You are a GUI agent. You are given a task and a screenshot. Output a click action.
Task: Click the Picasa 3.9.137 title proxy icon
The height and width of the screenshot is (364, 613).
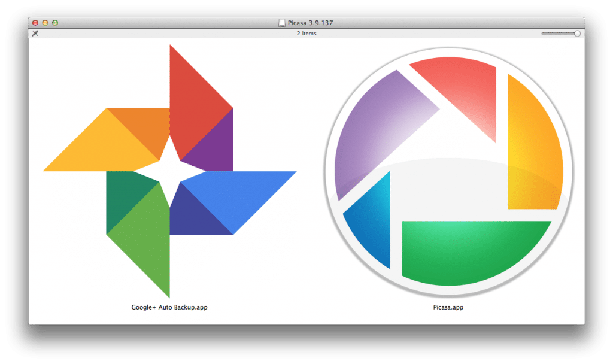coord(281,23)
